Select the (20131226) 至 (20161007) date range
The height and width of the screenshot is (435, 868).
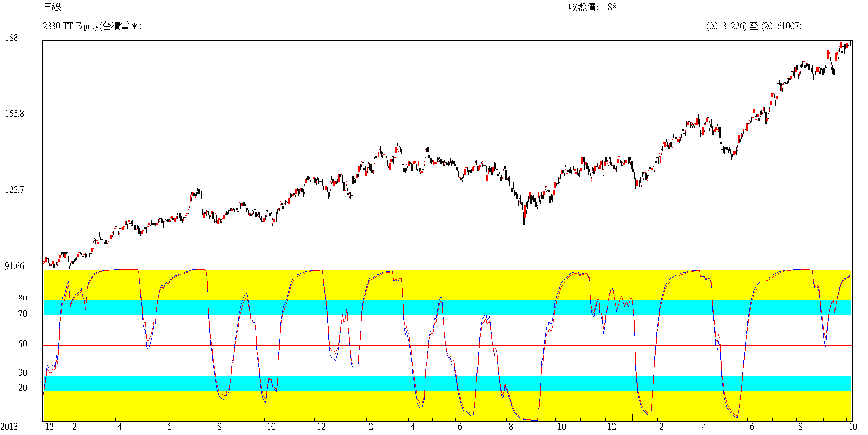coord(753,26)
